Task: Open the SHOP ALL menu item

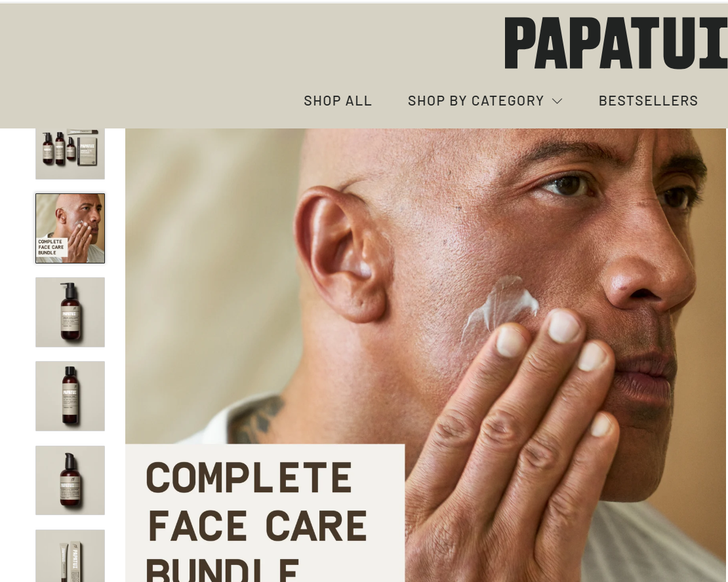Action: 338,101
